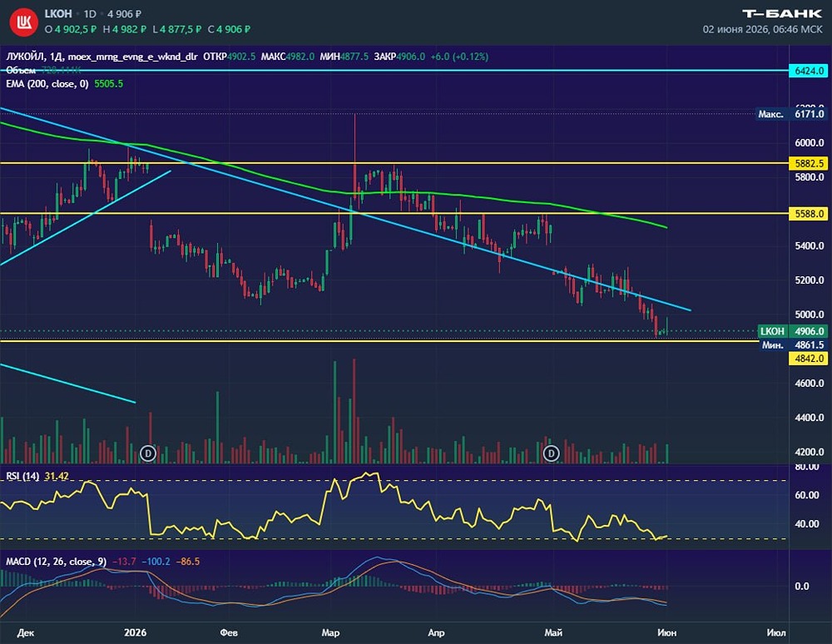Click the T-Bank logo
This screenshot has width=832, height=644.
(x=781, y=13)
